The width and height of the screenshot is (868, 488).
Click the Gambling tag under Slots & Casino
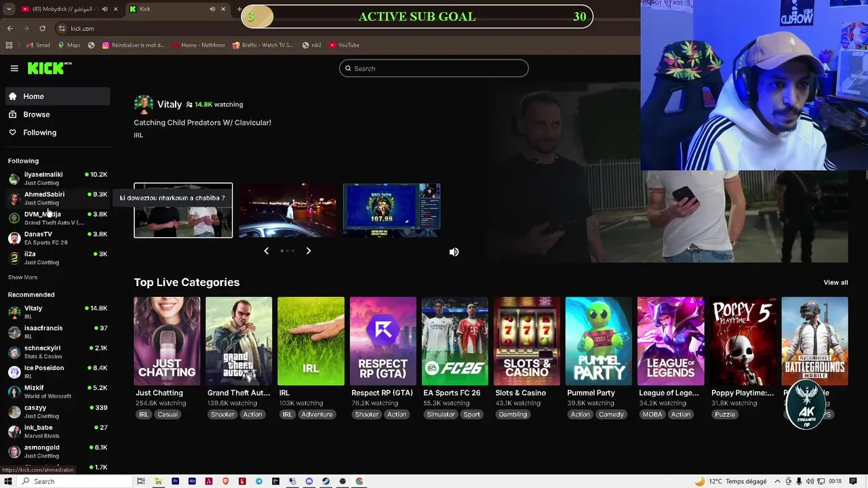pos(513,414)
